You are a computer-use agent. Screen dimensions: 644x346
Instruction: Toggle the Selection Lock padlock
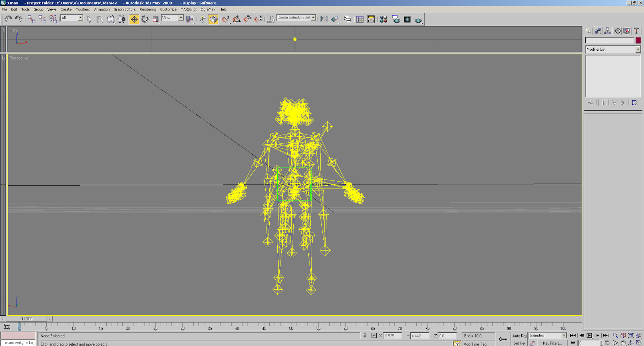click(x=365, y=336)
